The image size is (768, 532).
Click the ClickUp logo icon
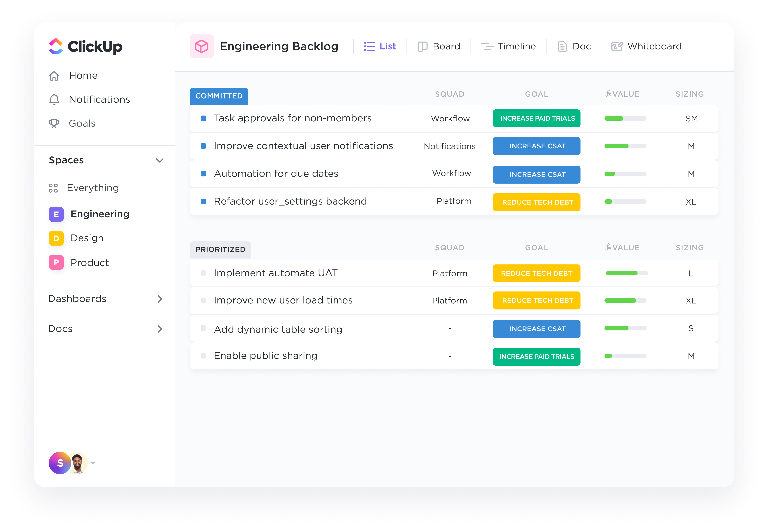(56, 46)
